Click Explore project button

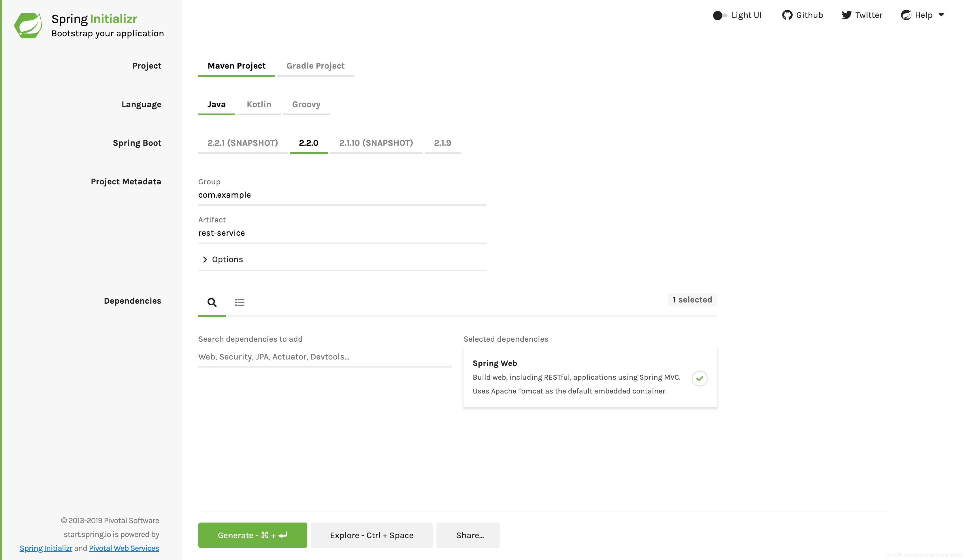click(x=372, y=535)
